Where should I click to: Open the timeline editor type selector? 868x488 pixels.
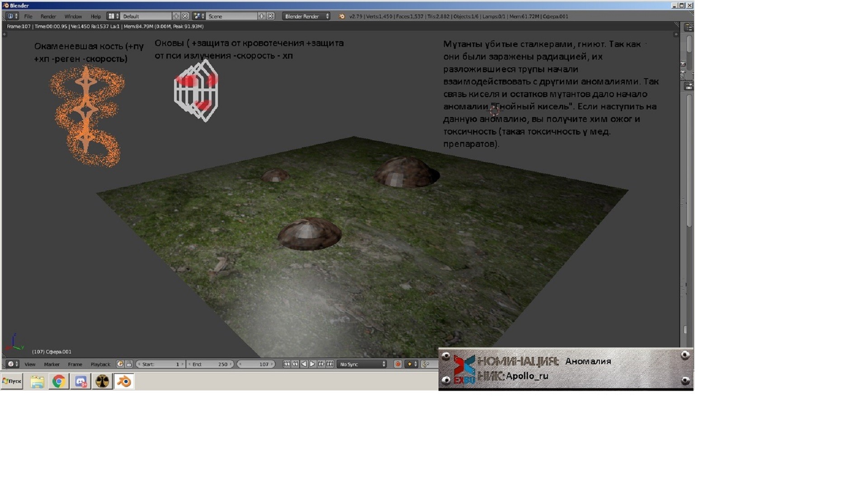pos(12,364)
